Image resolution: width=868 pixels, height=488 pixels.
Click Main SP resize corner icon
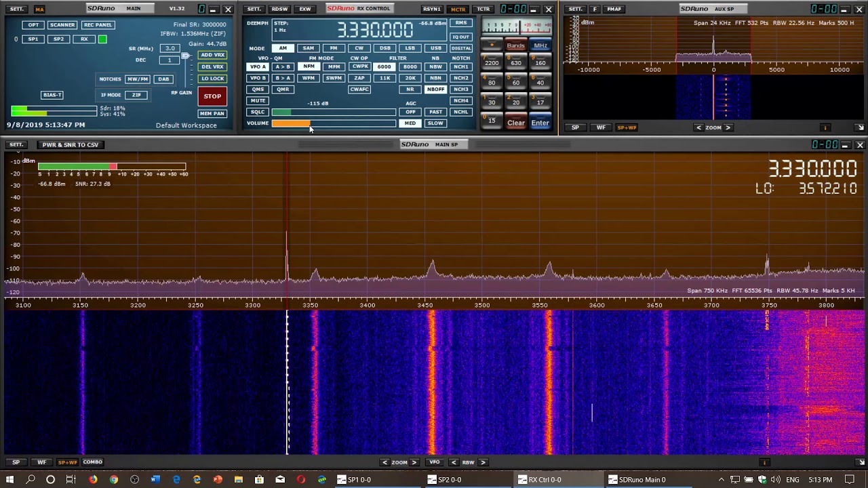(x=861, y=462)
